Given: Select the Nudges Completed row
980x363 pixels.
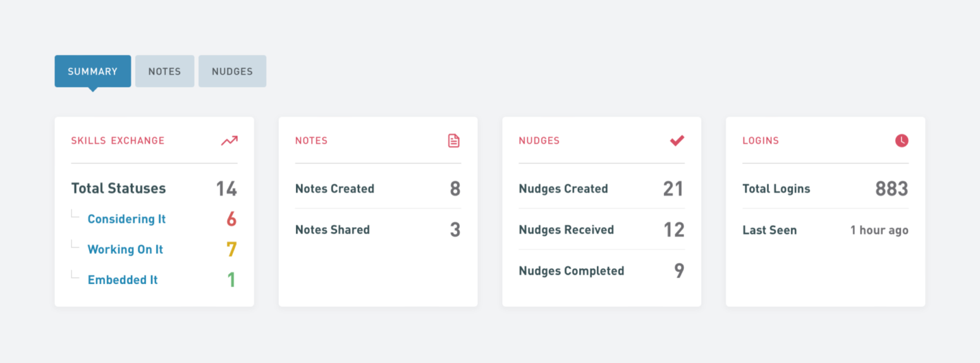Looking at the screenshot, I should (602, 271).
